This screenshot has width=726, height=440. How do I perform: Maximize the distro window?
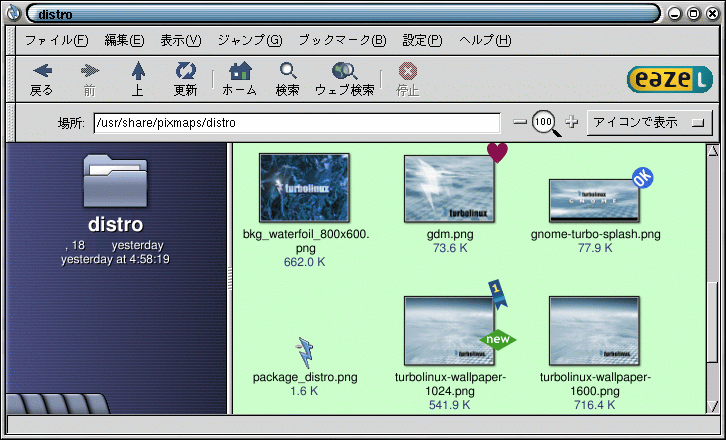[694, 14]
